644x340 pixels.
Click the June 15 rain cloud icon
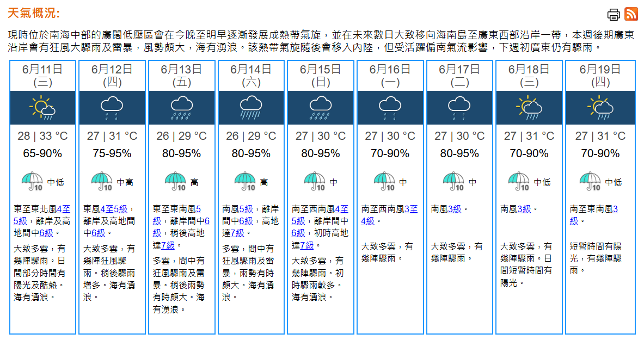click(321, 107)
